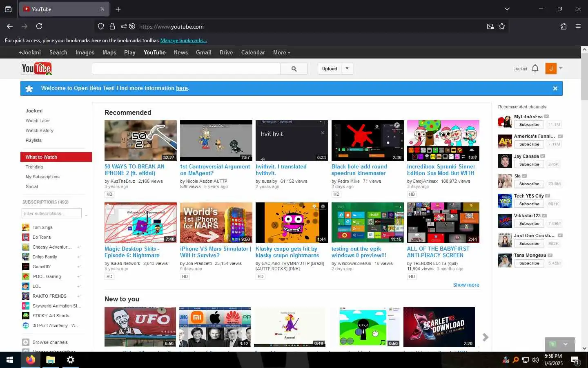Open Bo Toons channel icon

tap(26, 237)
